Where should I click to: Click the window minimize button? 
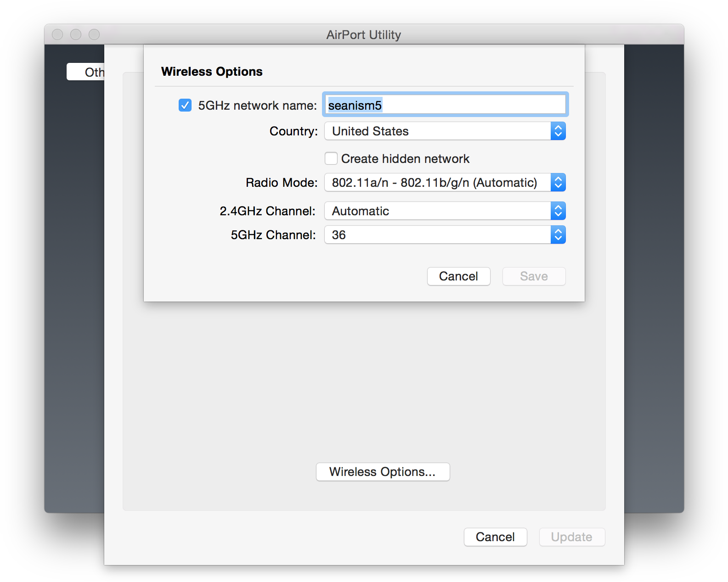pyautogui.click(x=76, y=35)
